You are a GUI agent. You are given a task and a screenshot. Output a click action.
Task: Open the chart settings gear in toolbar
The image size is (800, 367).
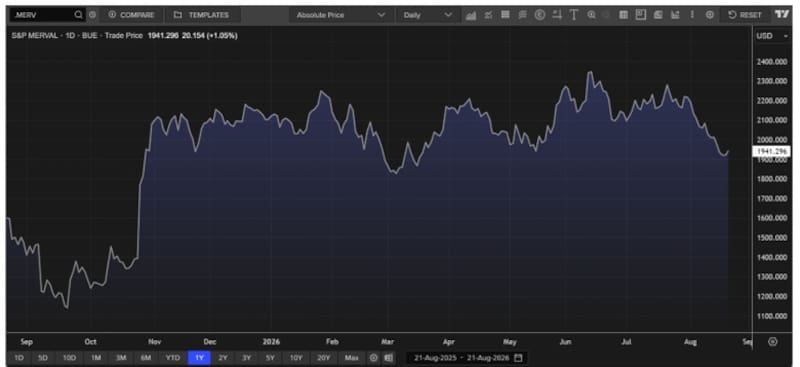(710, 15)
